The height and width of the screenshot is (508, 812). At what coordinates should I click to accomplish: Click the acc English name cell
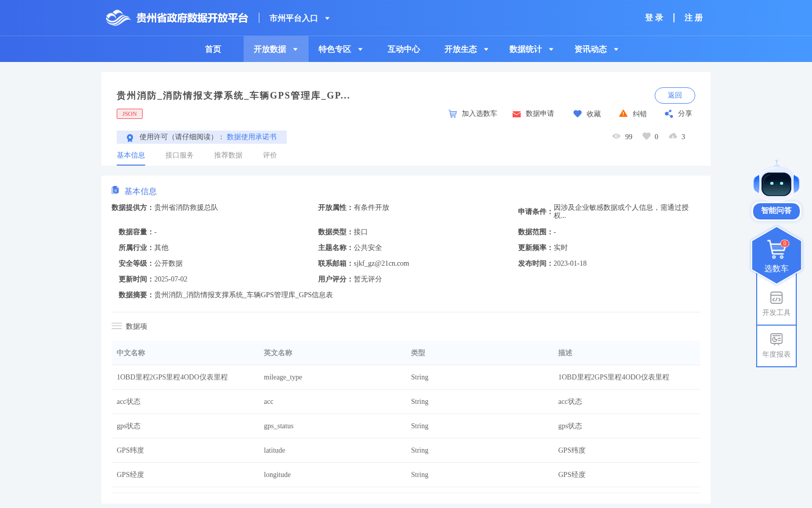coord(268,402)
